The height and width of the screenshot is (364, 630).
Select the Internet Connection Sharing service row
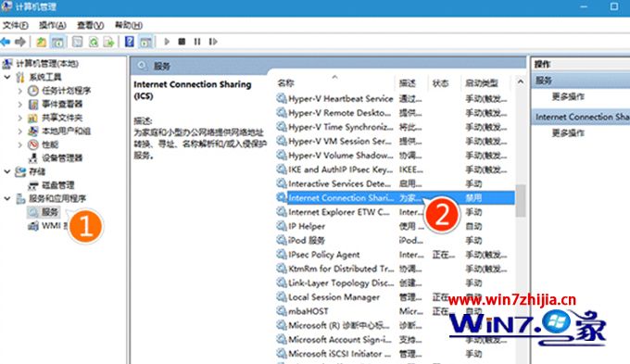395,197
